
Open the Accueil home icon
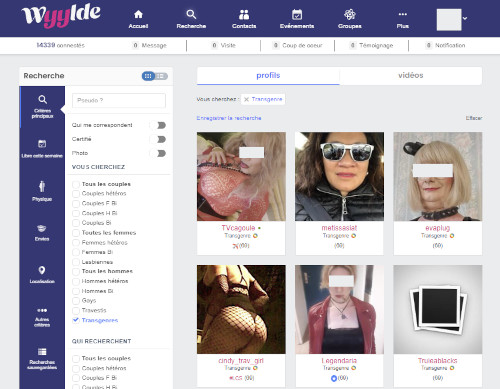[138, 14]
